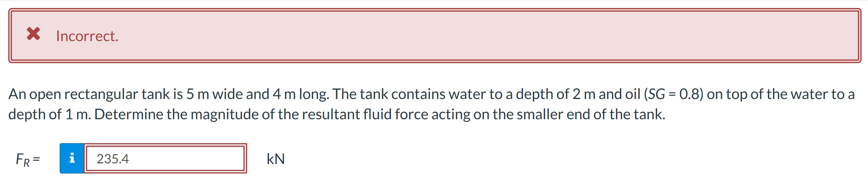Select the Incorrect text message
The height and width of the screenshot is (183, 868).
click(87, 36)
